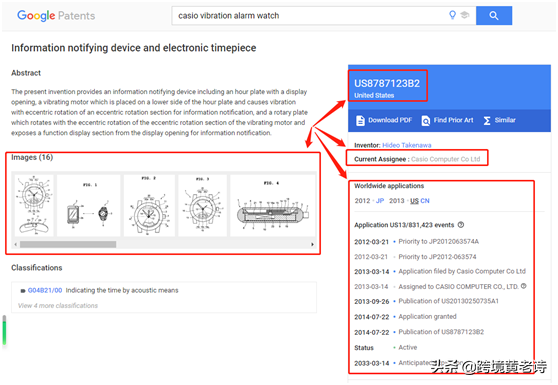Click the tag icon beside G04B21/00

click(x=23, y=291)
